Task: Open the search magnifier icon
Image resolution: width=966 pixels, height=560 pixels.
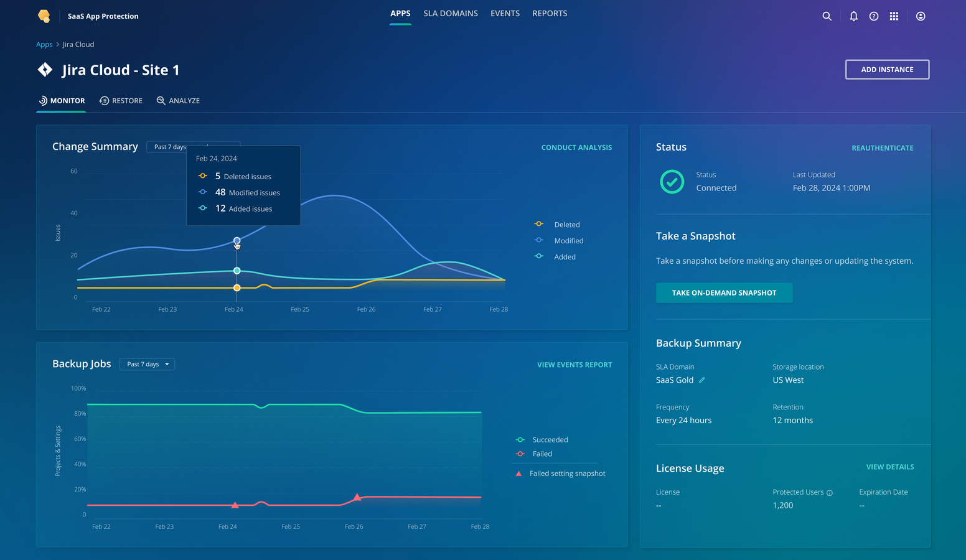Action: click(827, 16)
